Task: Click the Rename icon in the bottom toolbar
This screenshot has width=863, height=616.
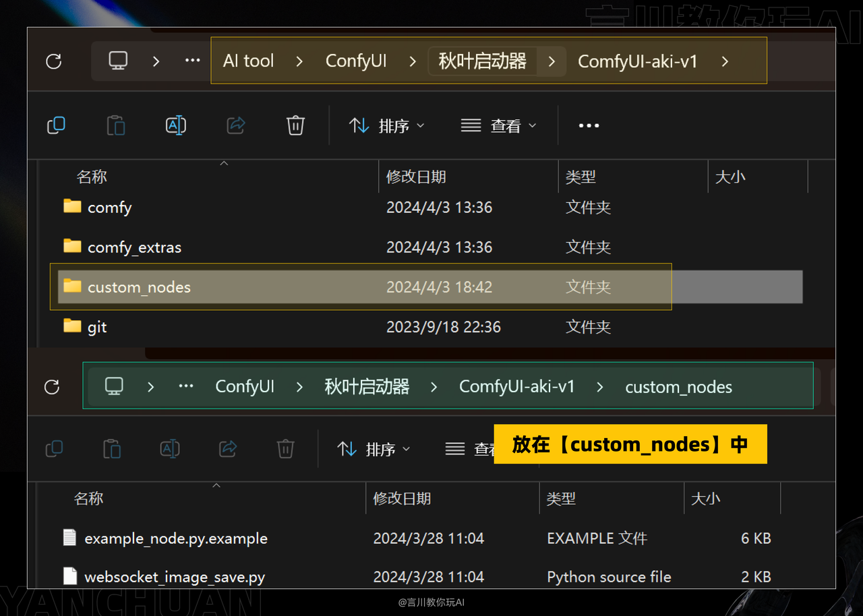Action: (x=169, y=449)
